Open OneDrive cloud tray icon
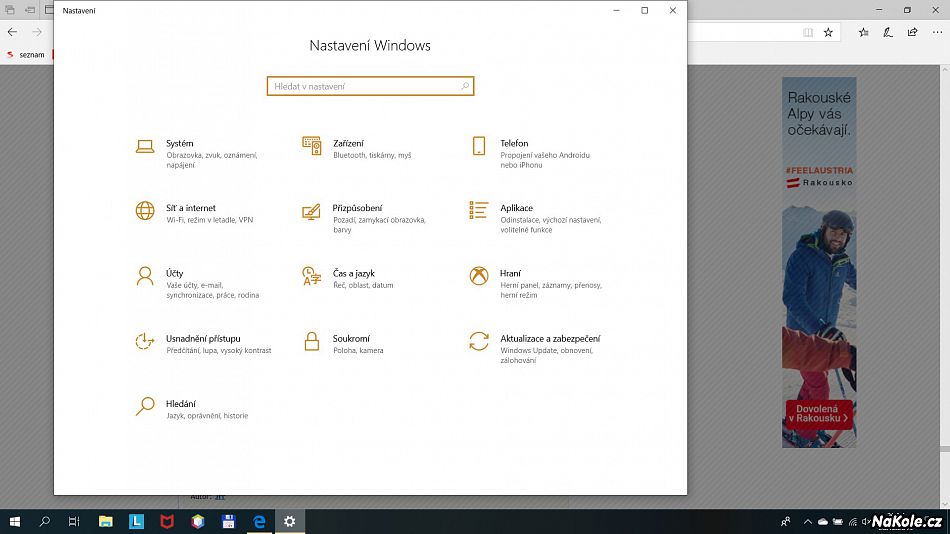 [823, 521]
